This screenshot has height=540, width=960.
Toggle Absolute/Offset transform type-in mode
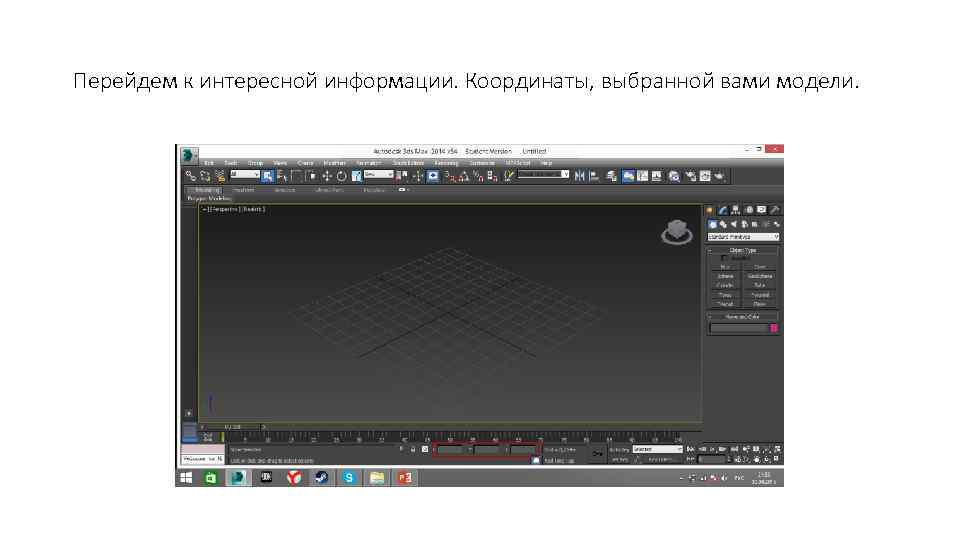pyautogui.click(x=425, y=449)
